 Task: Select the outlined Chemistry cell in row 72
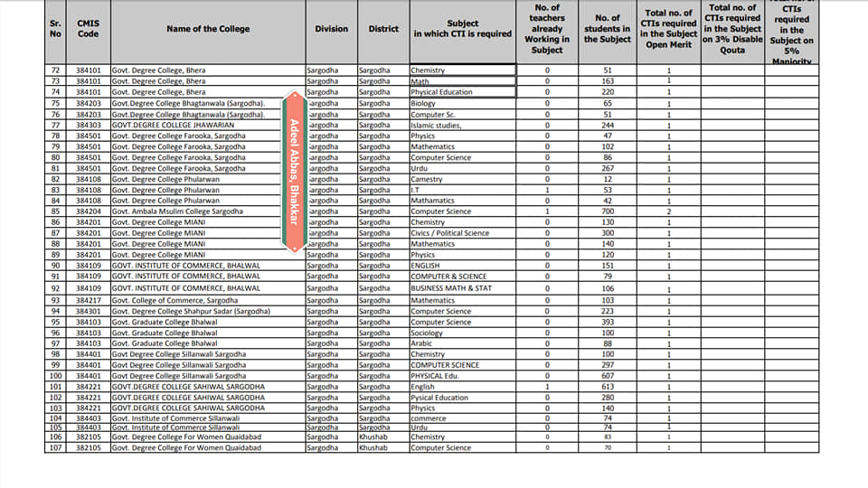[462, 70]
